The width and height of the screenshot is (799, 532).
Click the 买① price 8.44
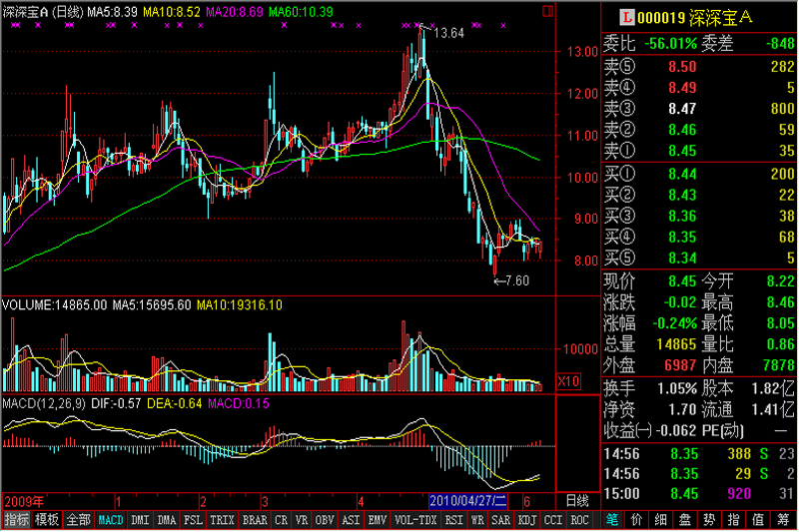click(x=682, y=174)
